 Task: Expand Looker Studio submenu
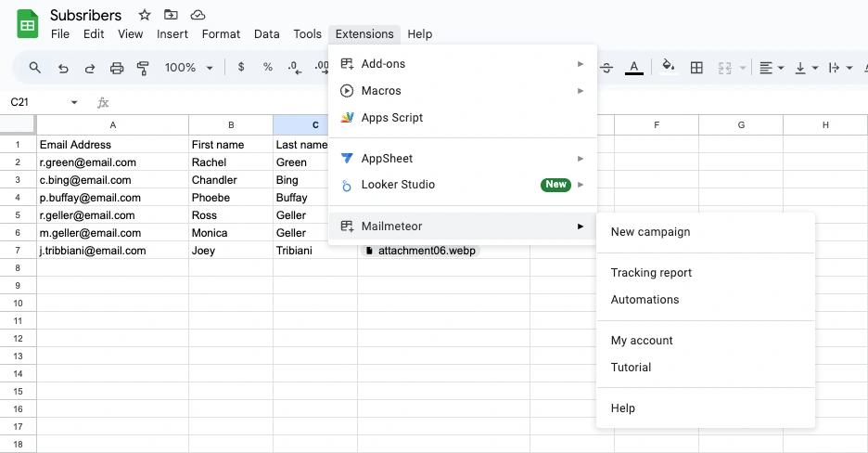click(462, 185)
